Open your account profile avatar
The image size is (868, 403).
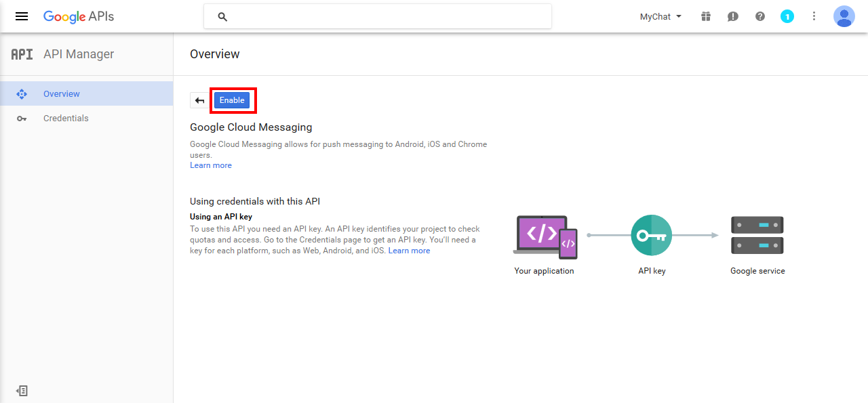coord(844,16)
